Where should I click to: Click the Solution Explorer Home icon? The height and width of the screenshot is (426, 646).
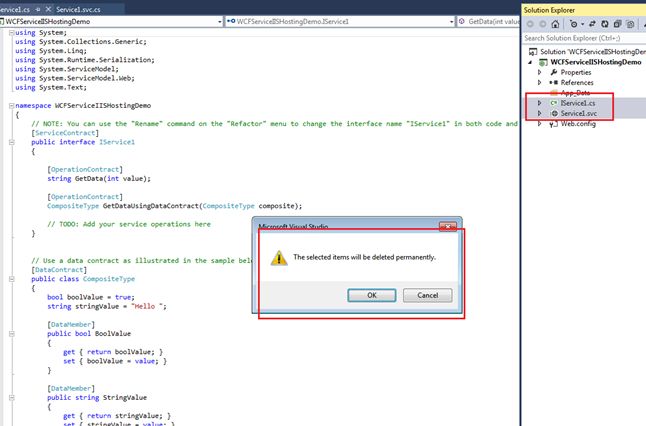(555, 24)
